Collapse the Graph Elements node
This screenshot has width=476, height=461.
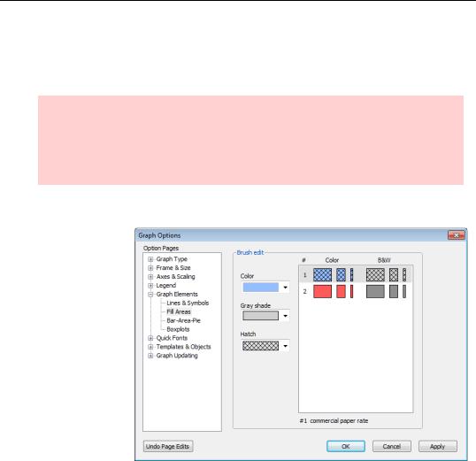point(150,295)
